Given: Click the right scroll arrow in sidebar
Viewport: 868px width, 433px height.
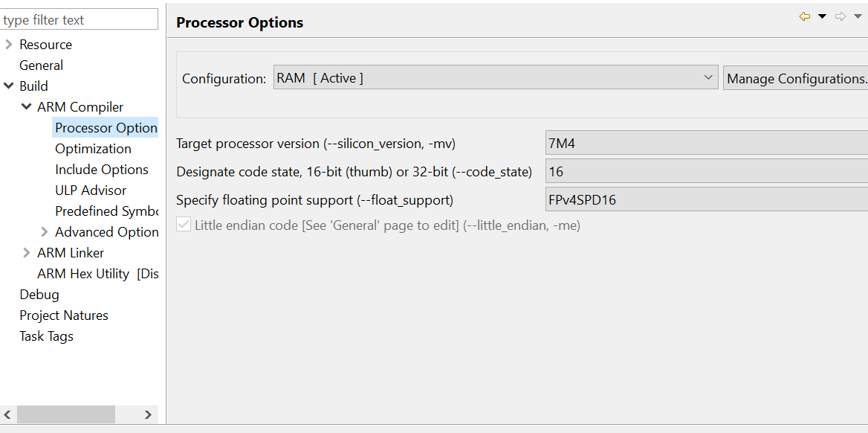Looking at the screenshot, I should pyautogui.click(x=148, y=414).
